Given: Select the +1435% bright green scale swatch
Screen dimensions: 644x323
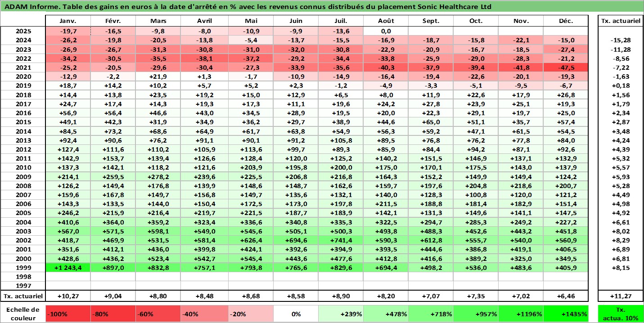Looking at the screenshot, I should (566, 314).
